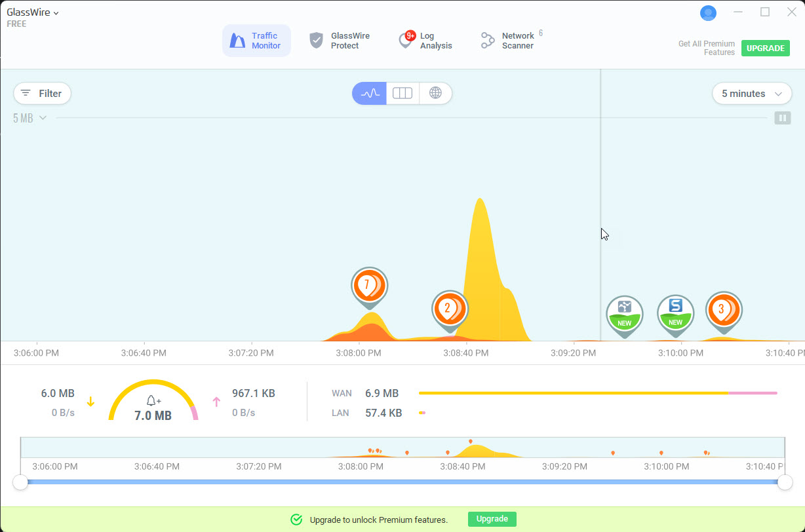Click the Upgrade button in bottom banner
The height and width of the screenshot is (532, 805).
[492, 520]
